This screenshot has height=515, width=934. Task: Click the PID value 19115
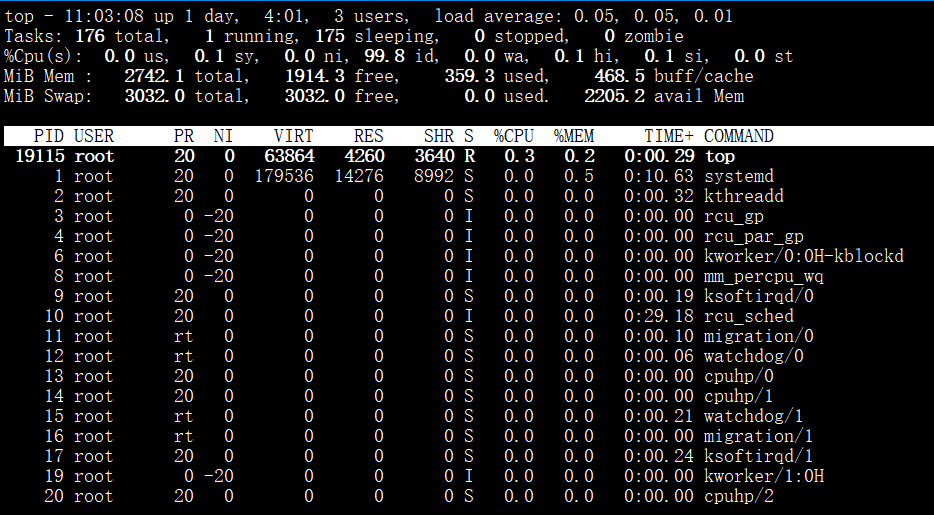pos(39,157)
